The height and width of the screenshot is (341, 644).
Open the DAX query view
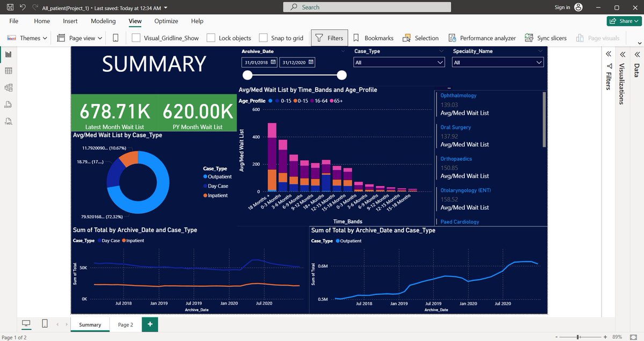[x=8, y=105]
